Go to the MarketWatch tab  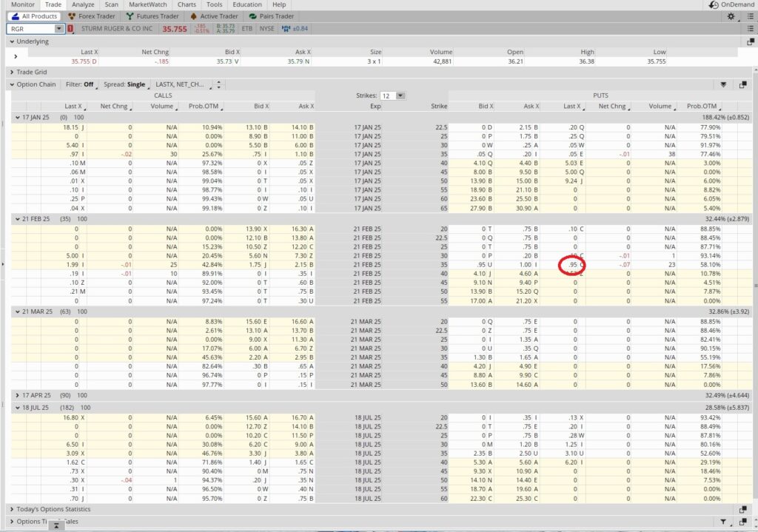[x=148, y=4]
